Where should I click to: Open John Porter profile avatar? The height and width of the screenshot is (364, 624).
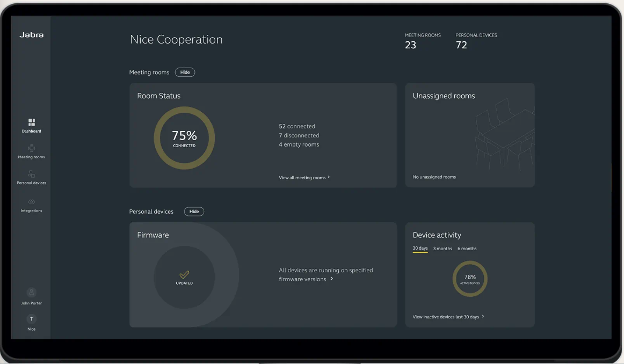coord(31,293)
